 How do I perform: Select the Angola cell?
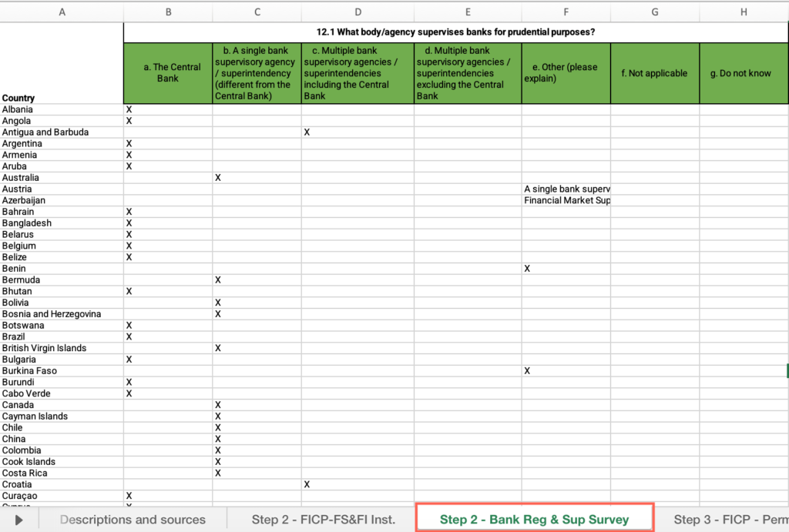[62, 121]
